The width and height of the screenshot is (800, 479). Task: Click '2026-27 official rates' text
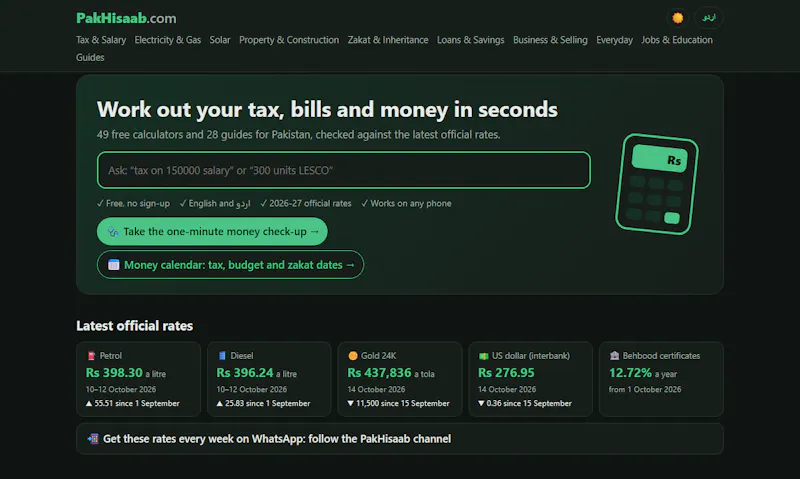point(306,204)
